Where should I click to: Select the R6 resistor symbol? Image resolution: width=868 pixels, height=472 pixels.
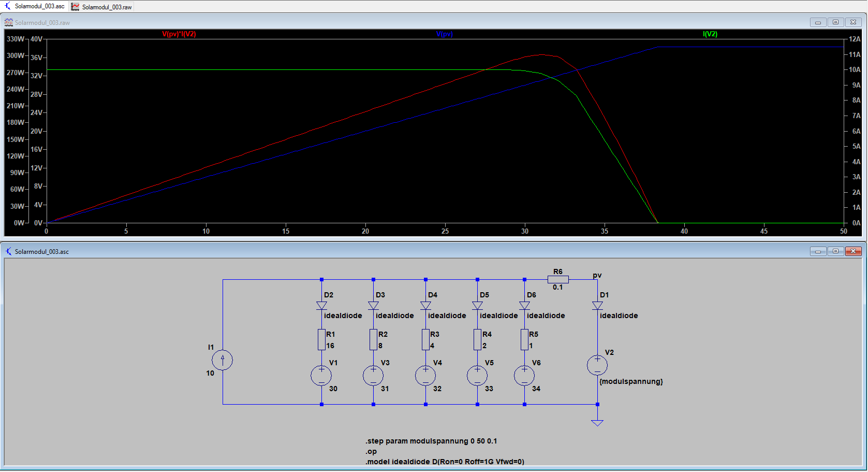558,280
